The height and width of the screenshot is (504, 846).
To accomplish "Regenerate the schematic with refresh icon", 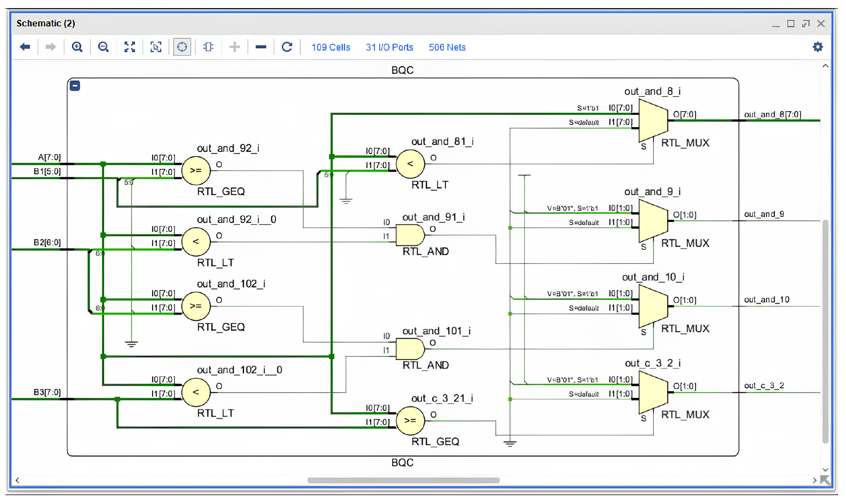I will point(287,47).
